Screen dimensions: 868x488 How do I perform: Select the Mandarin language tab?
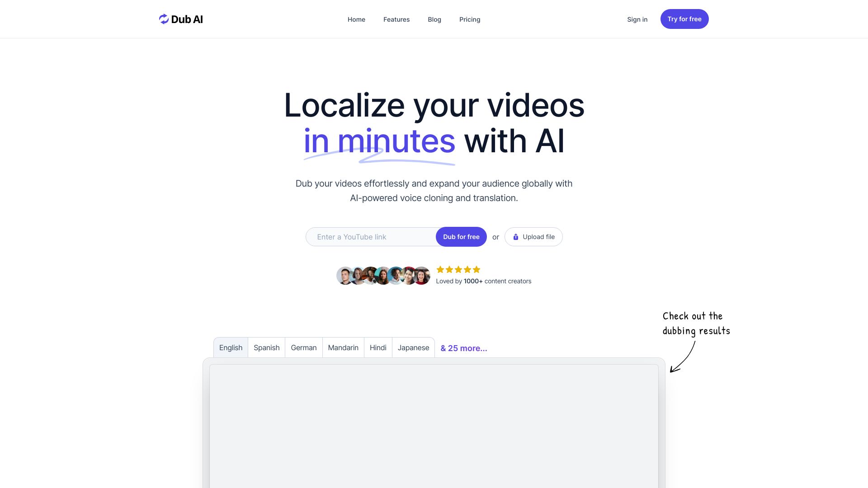click(343, 347)
